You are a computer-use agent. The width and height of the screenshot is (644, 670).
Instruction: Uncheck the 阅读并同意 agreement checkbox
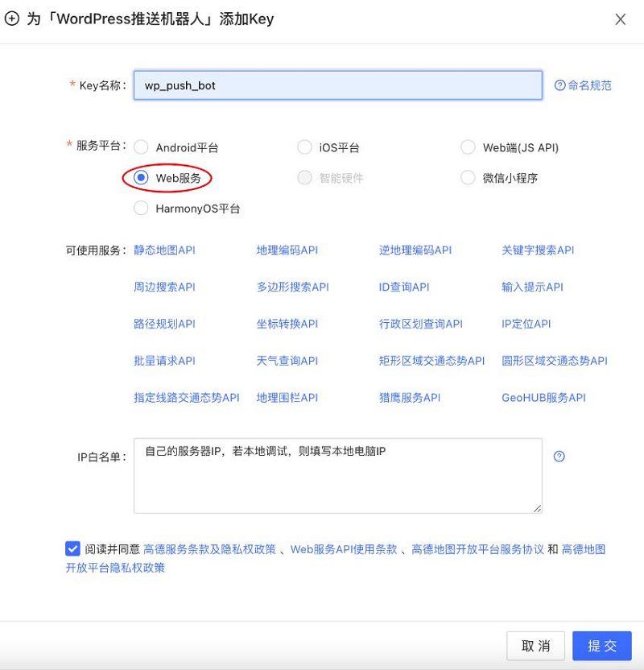pyautogui.click(x=72, y=548)
